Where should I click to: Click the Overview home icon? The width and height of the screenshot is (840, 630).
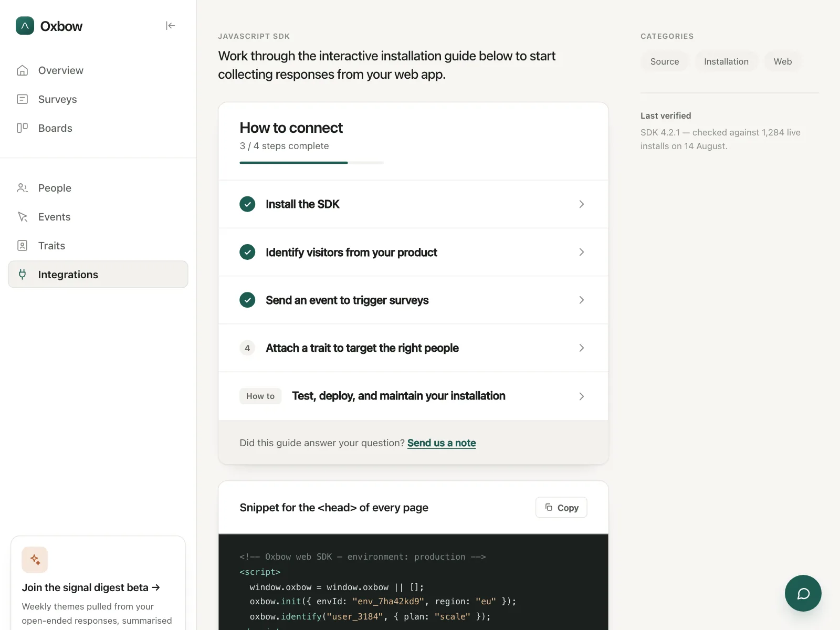click(22, 70)
